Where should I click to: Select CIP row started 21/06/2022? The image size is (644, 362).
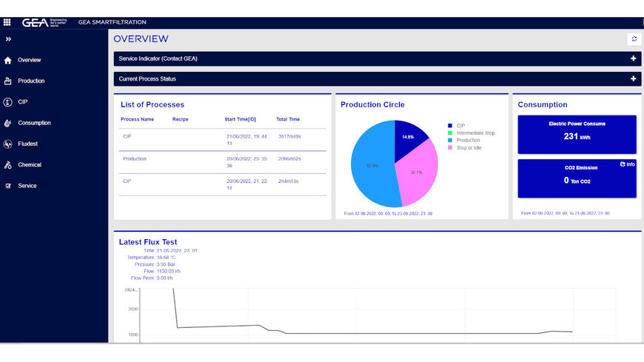[223, 140]
